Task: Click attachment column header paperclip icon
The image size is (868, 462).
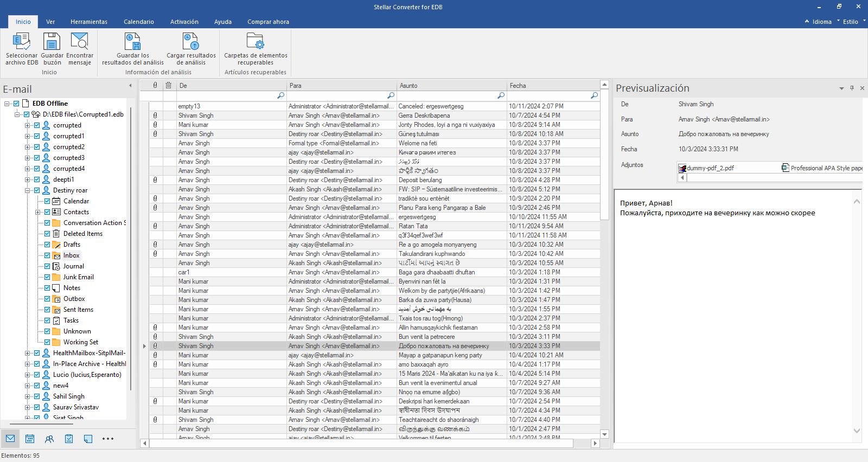Action: [155, 85]
